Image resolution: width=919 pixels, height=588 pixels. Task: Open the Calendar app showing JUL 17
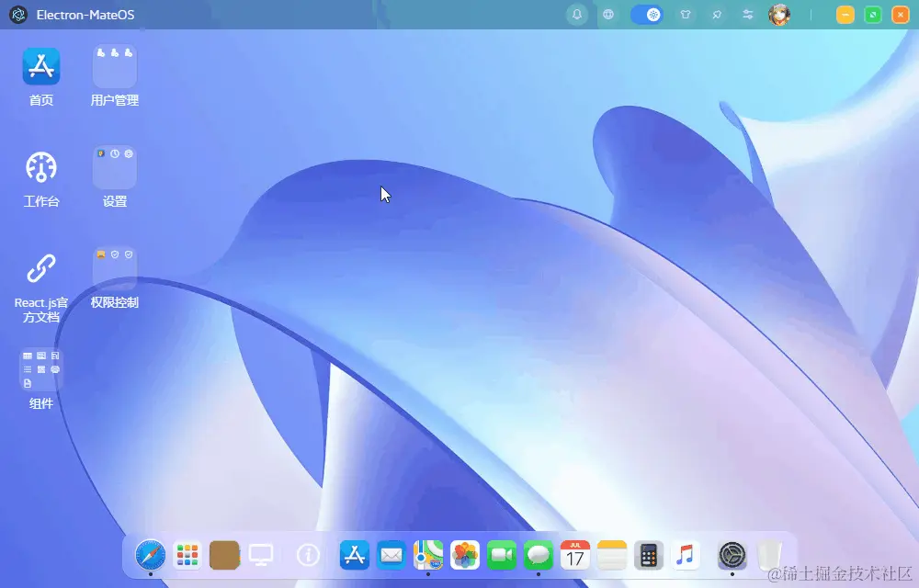575,555
